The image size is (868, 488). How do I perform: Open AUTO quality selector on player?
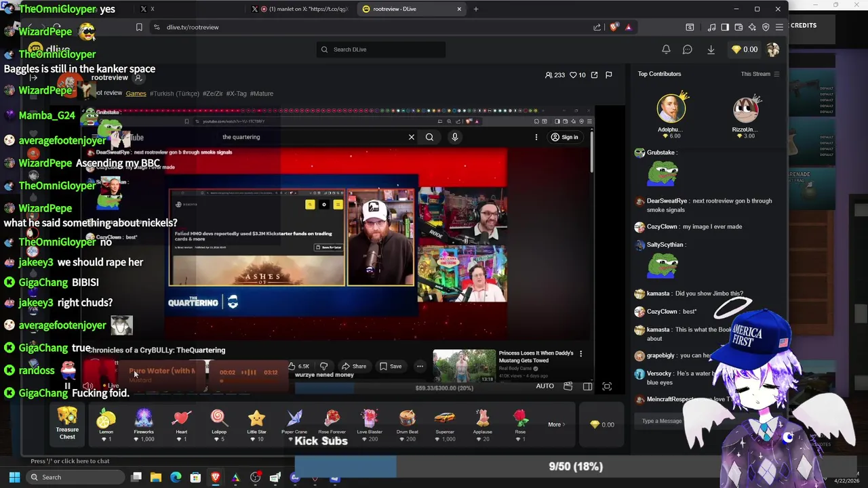click(x=545, y=386)
